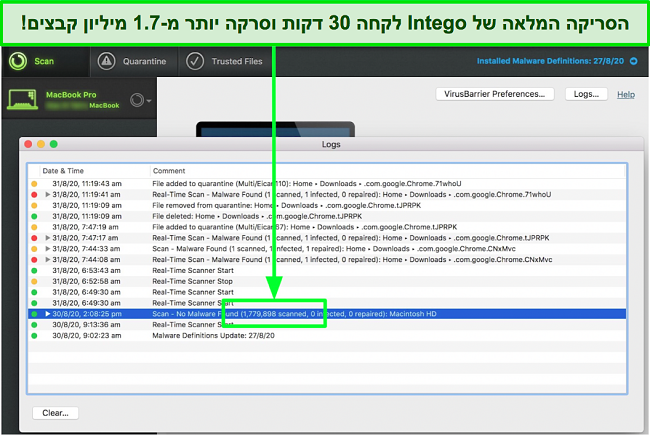Click green dot of 6:53:43 am Scanner Start
Screen dimensions: 650x435
(34, 270)
